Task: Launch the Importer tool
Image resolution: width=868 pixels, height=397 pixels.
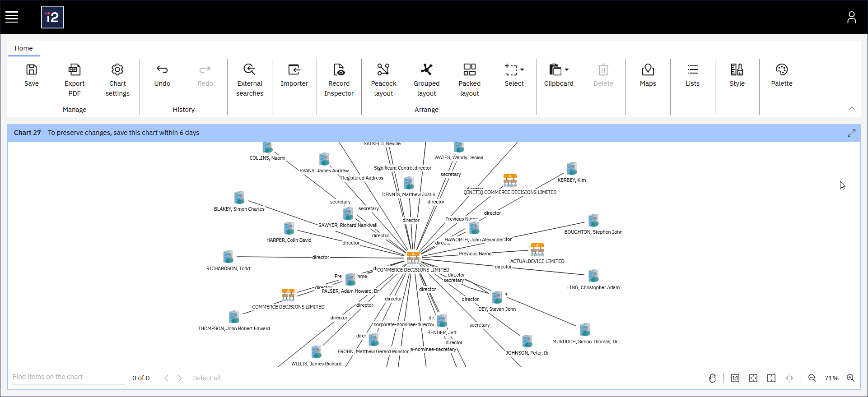Action: pos(294,75)
